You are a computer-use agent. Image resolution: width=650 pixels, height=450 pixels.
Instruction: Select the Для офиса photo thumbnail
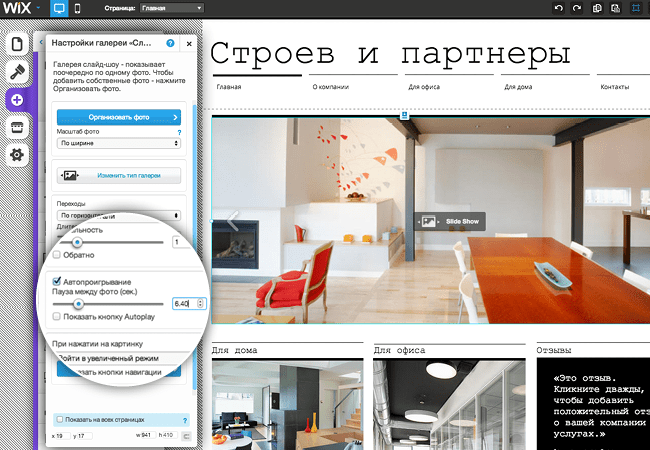point(449,404)
